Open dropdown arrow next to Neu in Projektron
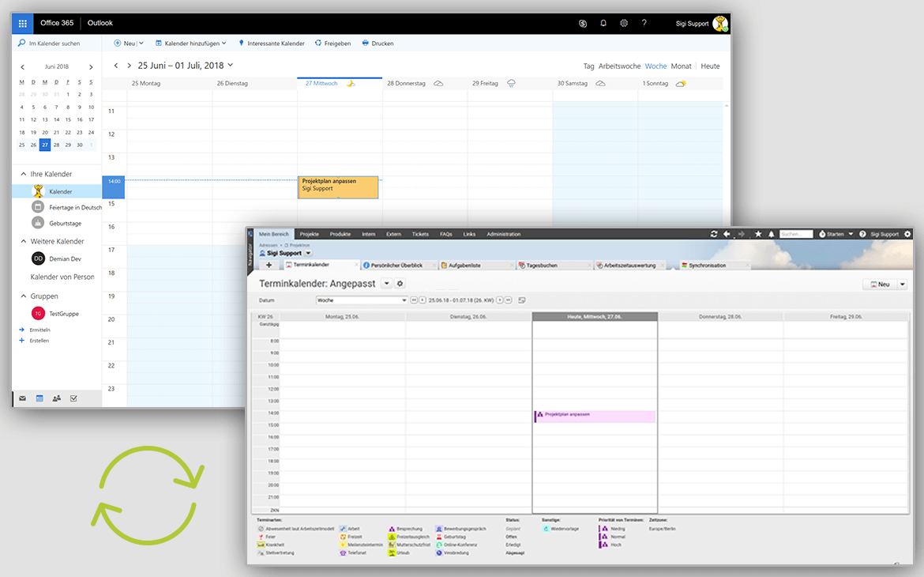 [x=902, y=285]
